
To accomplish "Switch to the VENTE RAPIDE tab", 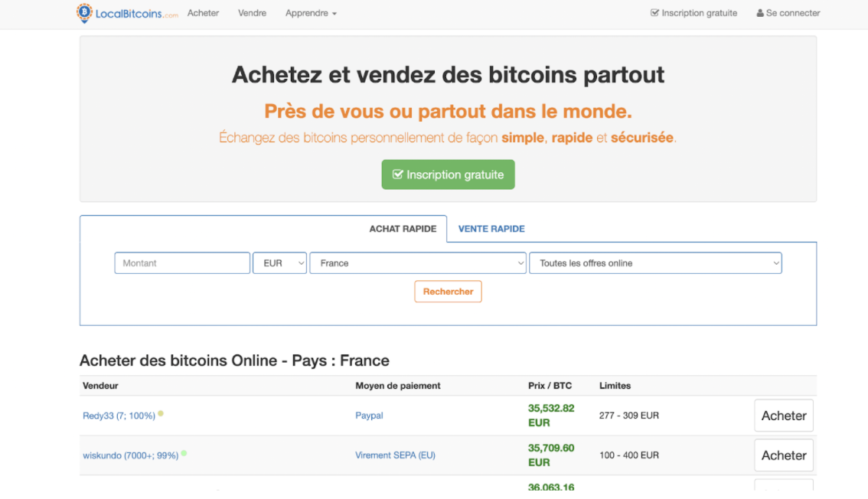I will click(491, 229).
